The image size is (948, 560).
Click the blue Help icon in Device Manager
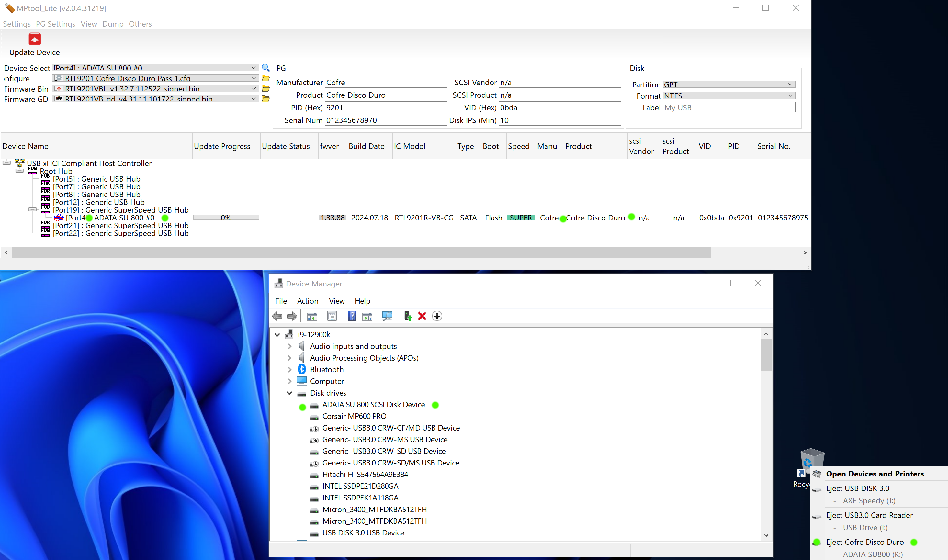pyautogui.click(x=352, y=316)
